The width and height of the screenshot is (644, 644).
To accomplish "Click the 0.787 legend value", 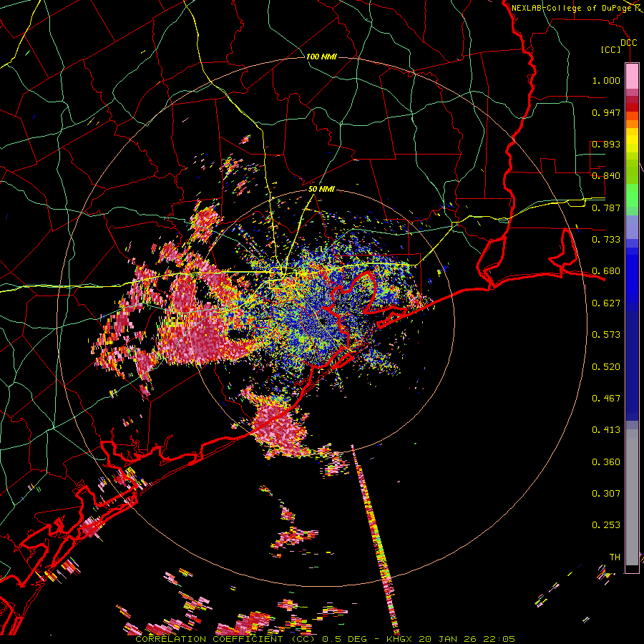I will pos(606,208).
